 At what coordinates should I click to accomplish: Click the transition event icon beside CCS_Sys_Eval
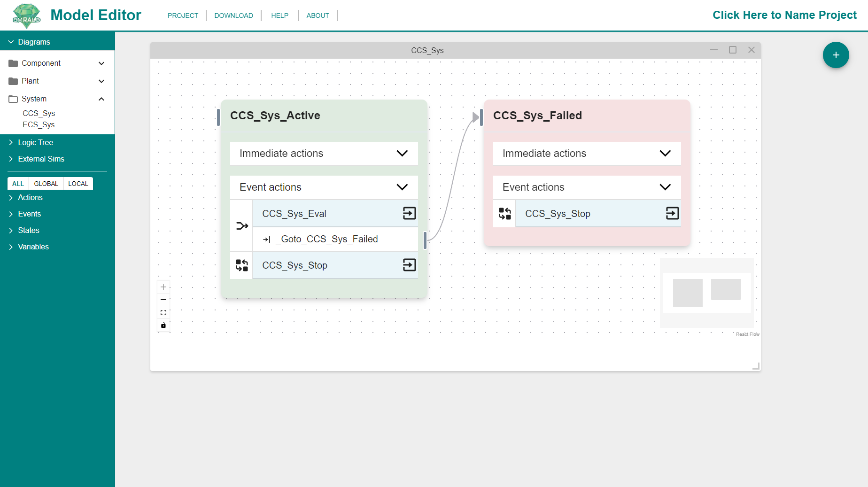tap(242, 226)
